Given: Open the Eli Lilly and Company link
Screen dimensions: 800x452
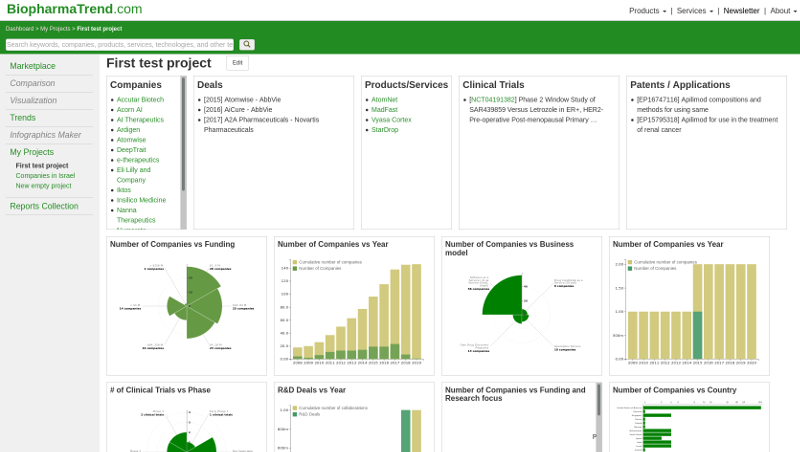Looking at the screenshot, I should coord(134,174).
